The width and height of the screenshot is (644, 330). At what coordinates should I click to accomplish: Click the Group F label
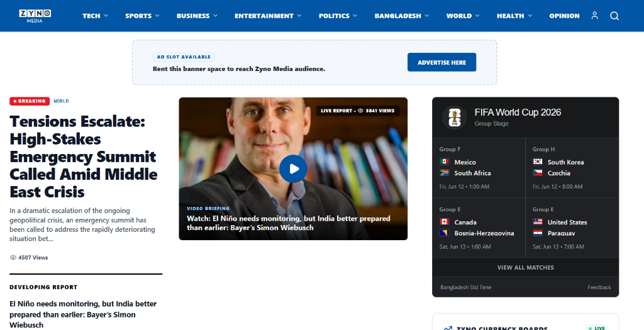tap(450, 149)
